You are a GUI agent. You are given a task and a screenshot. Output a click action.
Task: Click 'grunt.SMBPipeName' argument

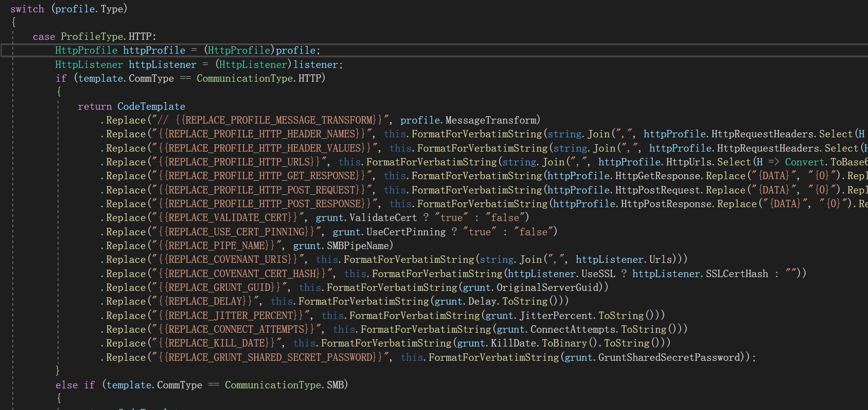tap(341, 246)
